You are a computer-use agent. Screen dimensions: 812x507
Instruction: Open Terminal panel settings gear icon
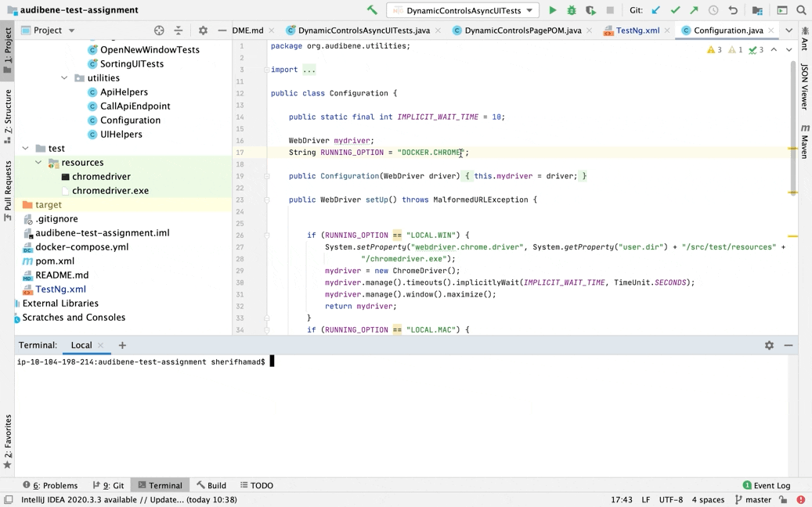[x=769, y=345]
